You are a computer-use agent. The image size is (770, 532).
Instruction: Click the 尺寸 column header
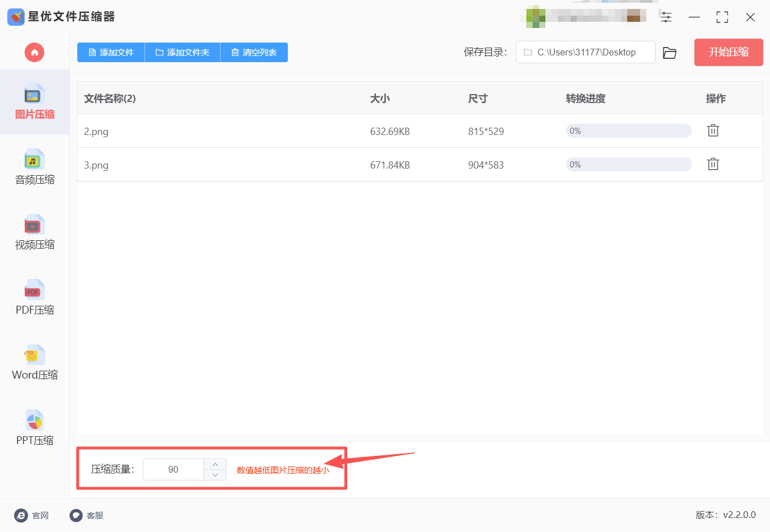click(x=478, y=99)
